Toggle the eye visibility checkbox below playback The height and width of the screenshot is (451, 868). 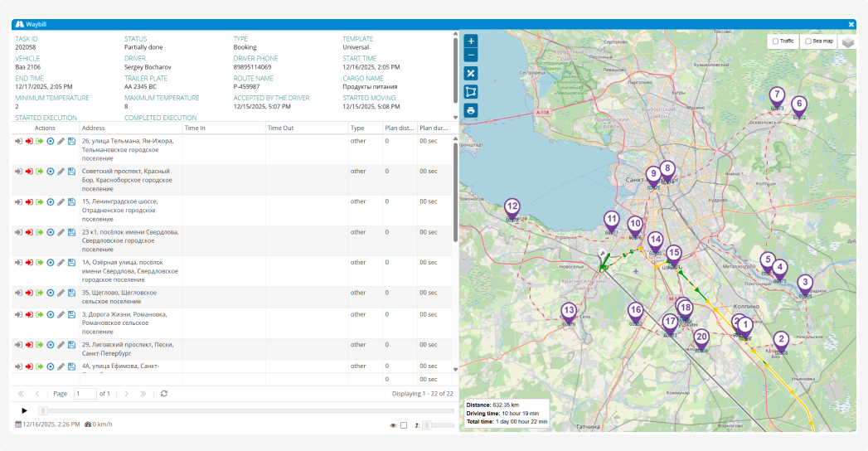pyautogui.click(x=404, y=425)
